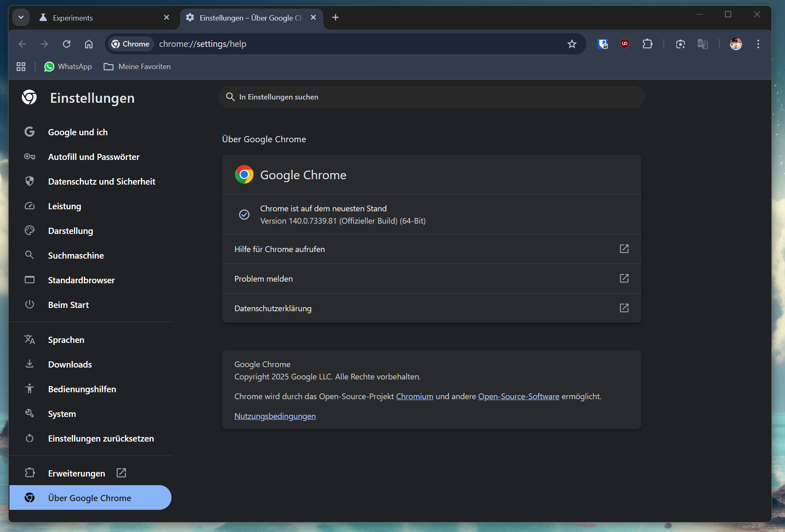Open Leistung settings section

[65, 206]
